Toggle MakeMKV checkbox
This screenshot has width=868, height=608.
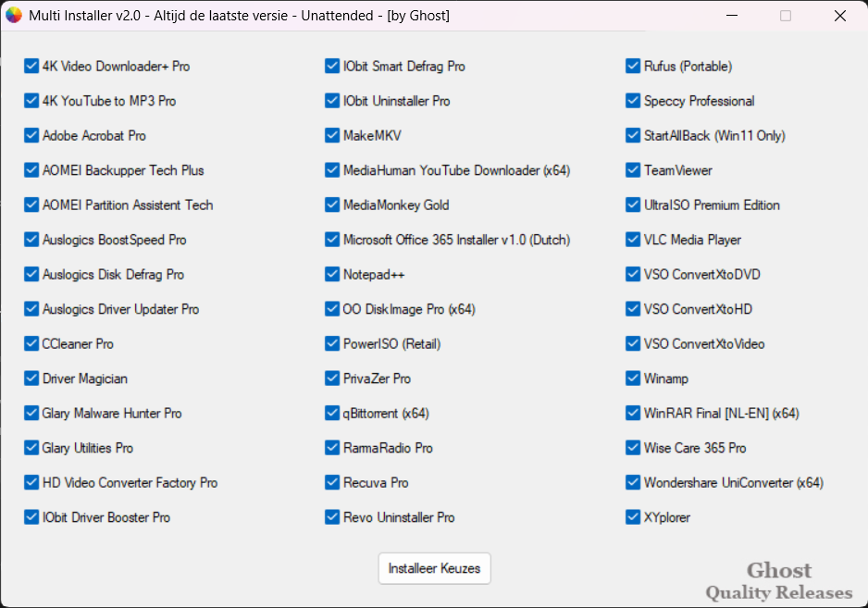[x=332, y=136]
